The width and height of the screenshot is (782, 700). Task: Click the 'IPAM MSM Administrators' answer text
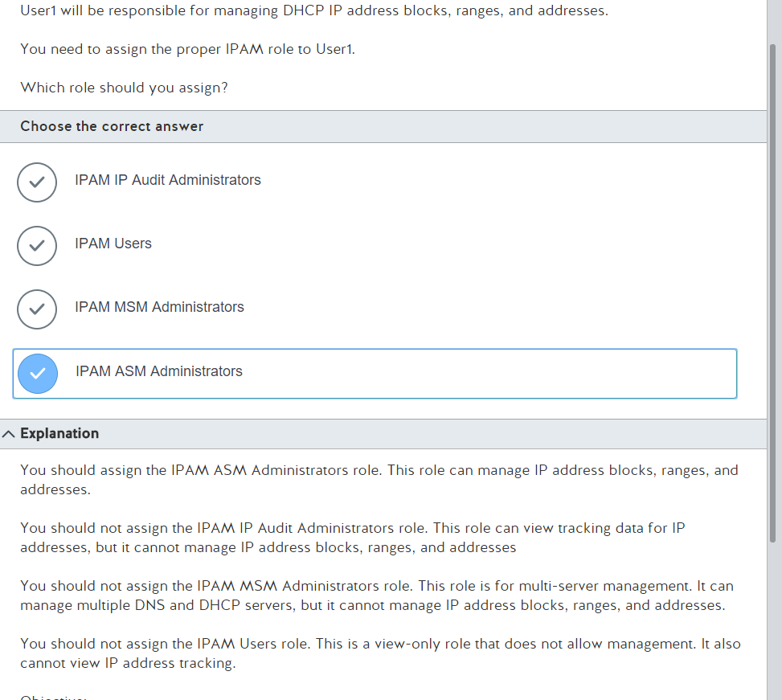point(159,307)
